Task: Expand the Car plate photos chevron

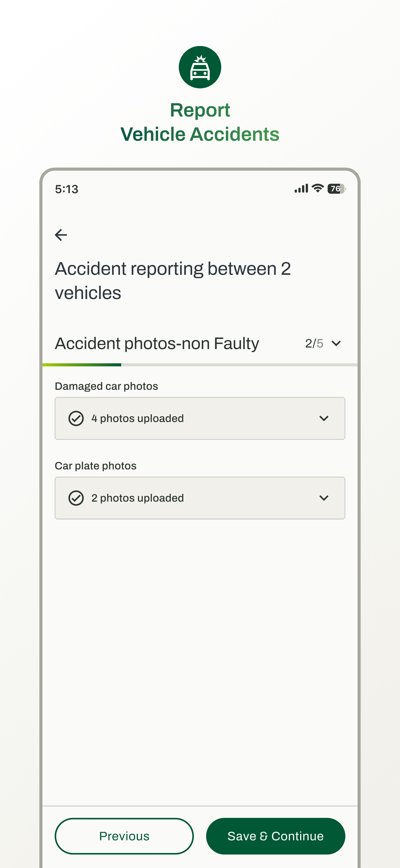Action: click(324, 498)
